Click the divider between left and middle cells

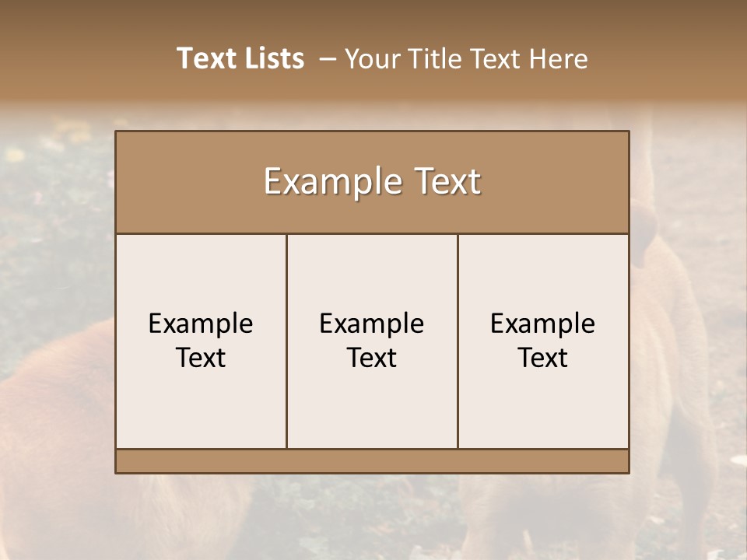tap(286, 341)
